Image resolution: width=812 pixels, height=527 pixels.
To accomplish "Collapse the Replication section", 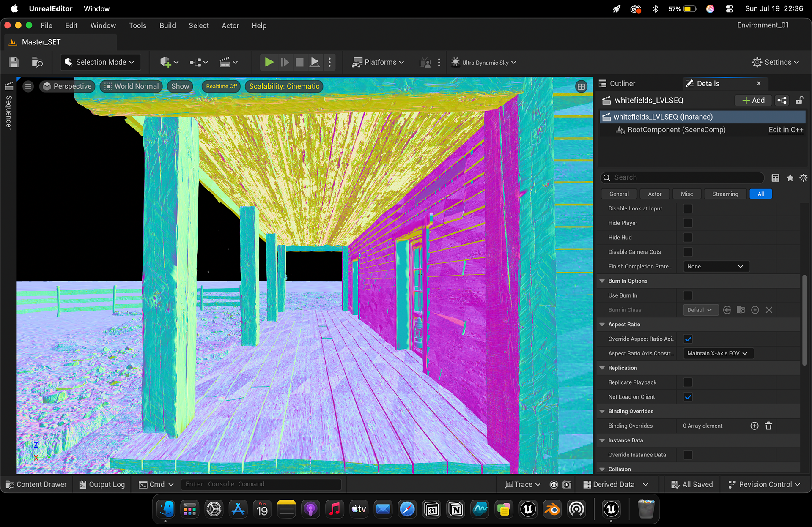I will 602,368.
